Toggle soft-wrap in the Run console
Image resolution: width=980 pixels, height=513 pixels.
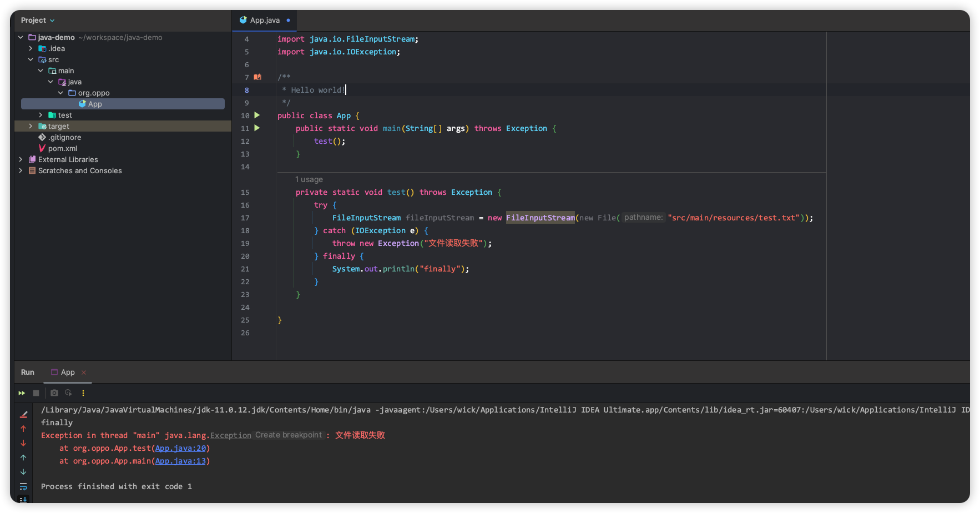pyautogui.click(x=23, y=486)
